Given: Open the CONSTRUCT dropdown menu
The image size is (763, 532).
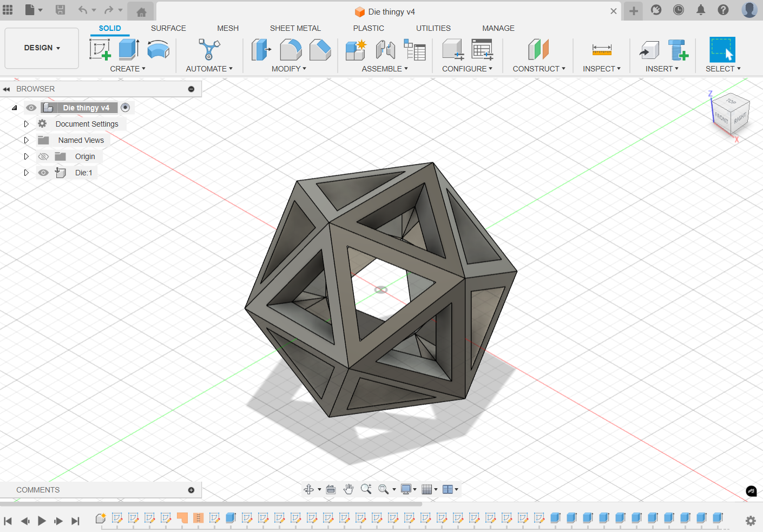Looking at the screenshot, I should point(539,69).
